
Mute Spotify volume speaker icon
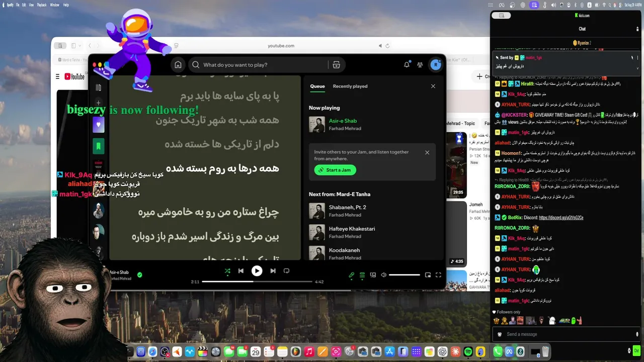[x=383, y=275]
